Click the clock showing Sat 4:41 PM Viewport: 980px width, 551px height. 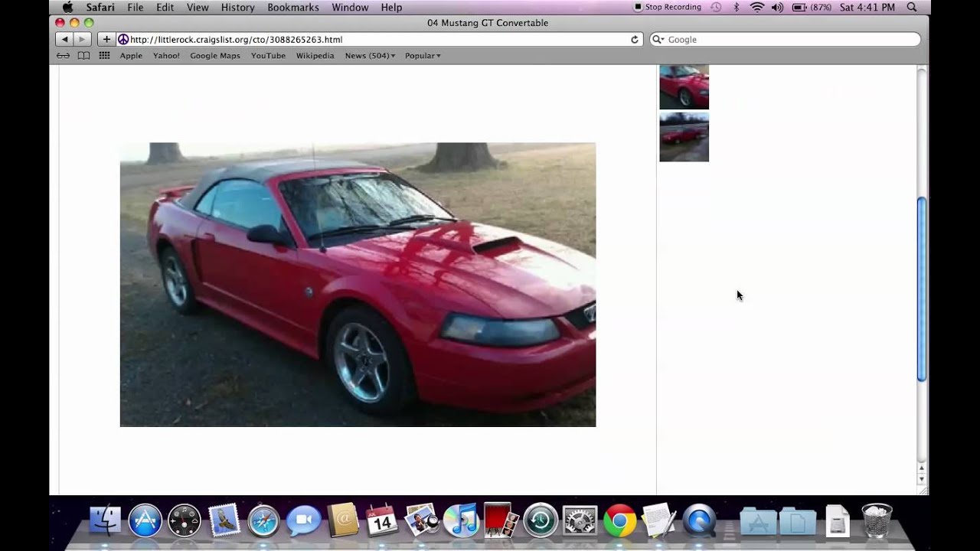pyautogui.click(x=867, y=7)
